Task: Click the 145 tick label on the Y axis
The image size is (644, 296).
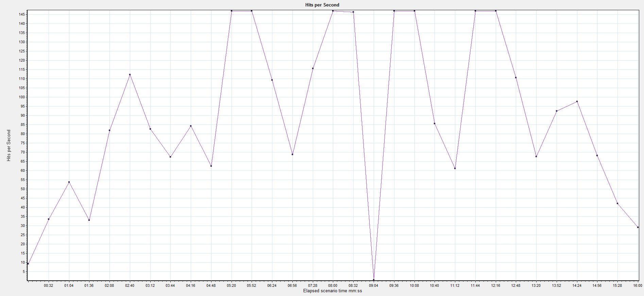Action: point(22,14)
